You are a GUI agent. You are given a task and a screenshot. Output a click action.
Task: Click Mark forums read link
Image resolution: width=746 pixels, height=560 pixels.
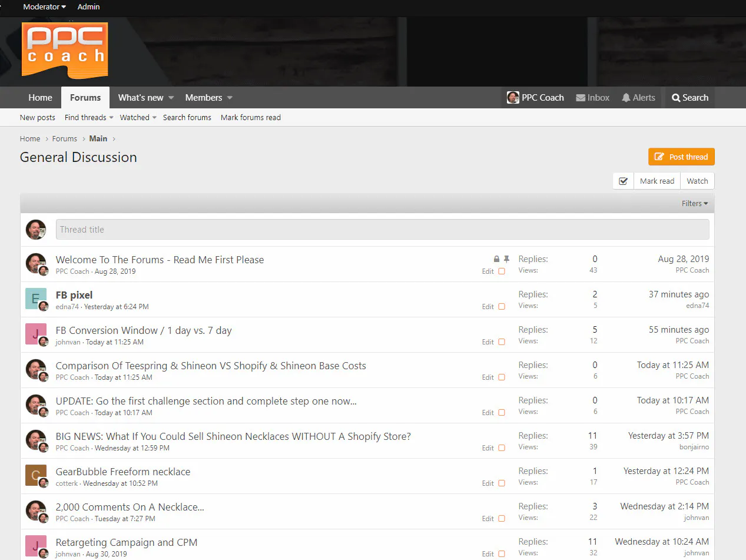click(x=251, y=118)
